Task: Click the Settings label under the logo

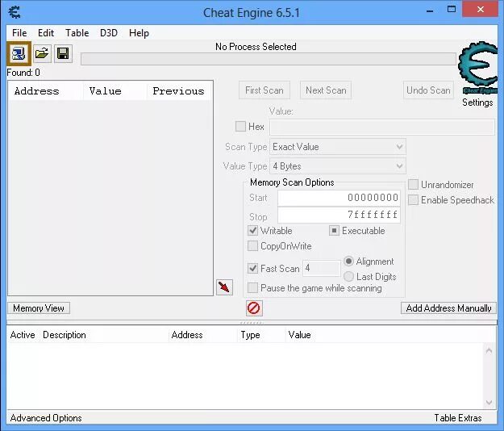Action: pos(477,103)
